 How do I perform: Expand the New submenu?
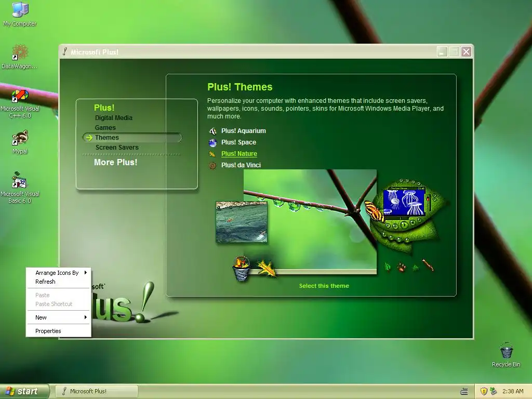(59, 317)
